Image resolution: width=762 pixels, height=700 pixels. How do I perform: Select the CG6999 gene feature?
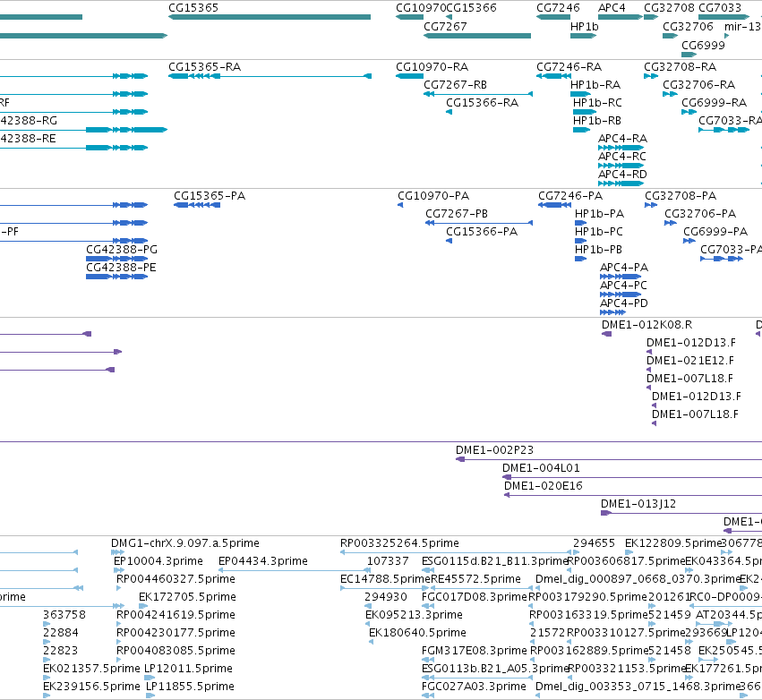tap(689, 55)
